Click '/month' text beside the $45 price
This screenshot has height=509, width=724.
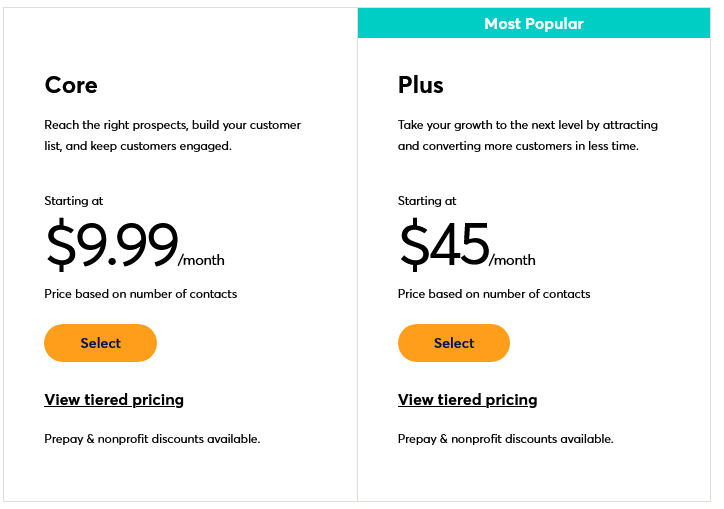[x=512, y=260]
